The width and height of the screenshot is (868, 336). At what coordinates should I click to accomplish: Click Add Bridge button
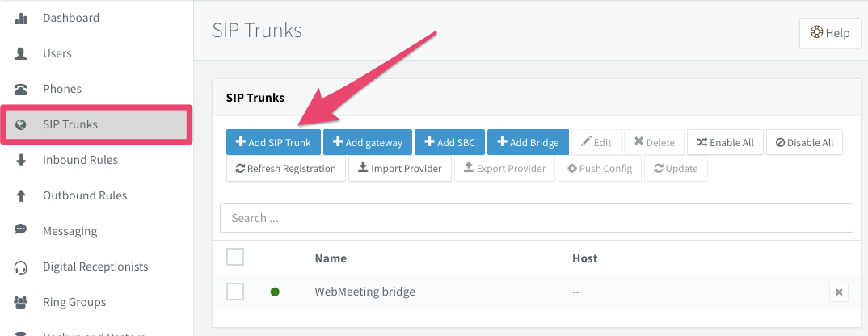tap(528, 142)
